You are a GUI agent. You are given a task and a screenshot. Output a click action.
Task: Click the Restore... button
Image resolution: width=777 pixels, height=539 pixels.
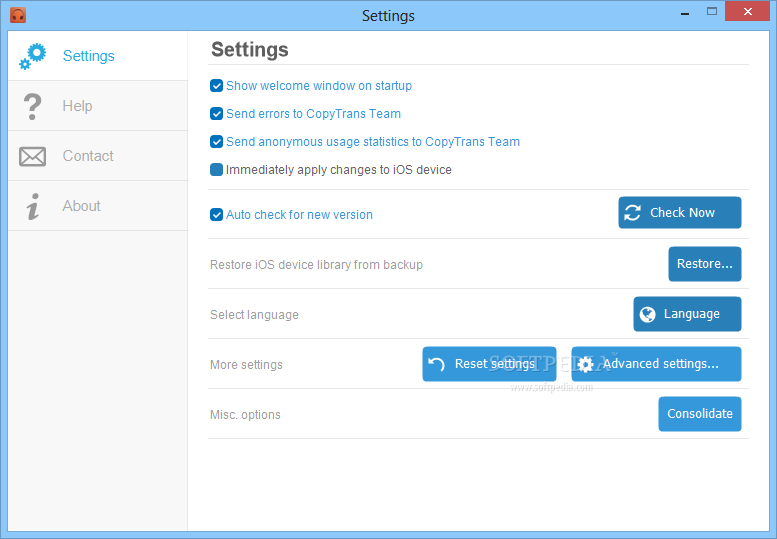click(705, 264)
